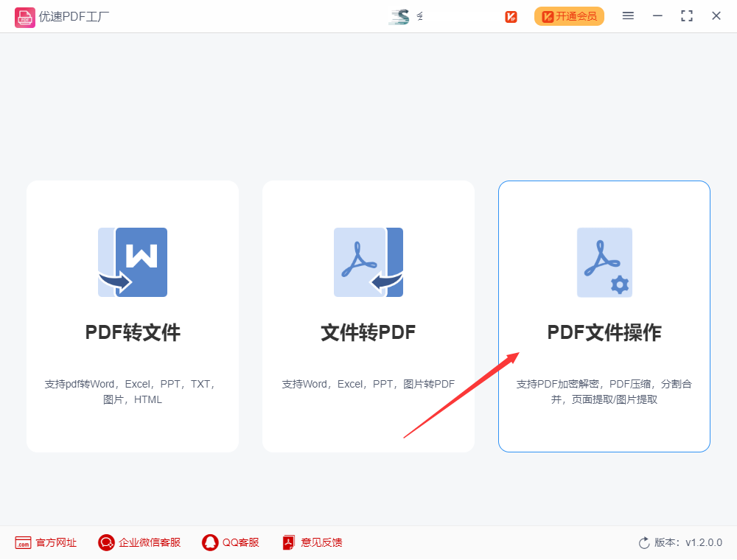The width and height of the screenshot is (737, 560).
Task: Click the 支持pdf转Word, Excel description text
Action: click(130, 392)
